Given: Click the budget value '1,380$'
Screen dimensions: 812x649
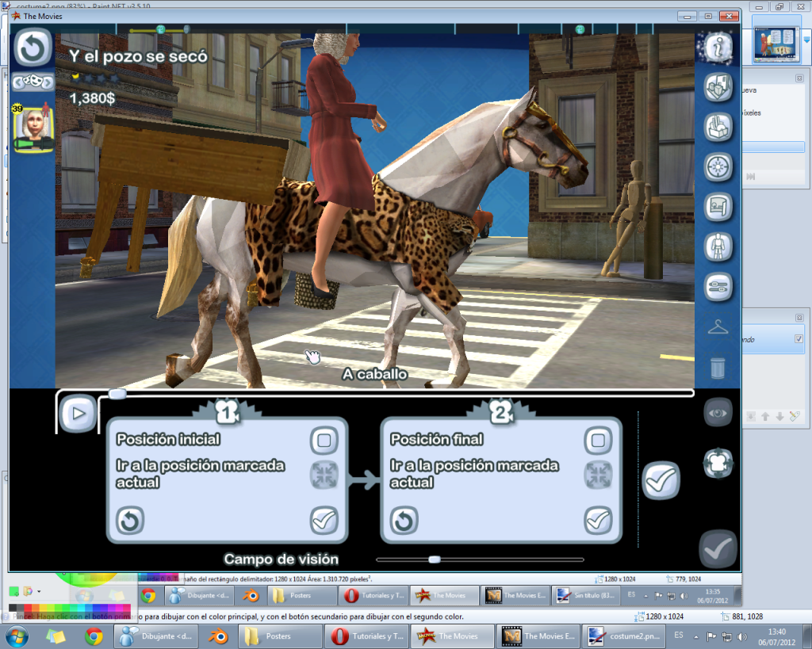Looking at the screenshot, I should point(92,98).
